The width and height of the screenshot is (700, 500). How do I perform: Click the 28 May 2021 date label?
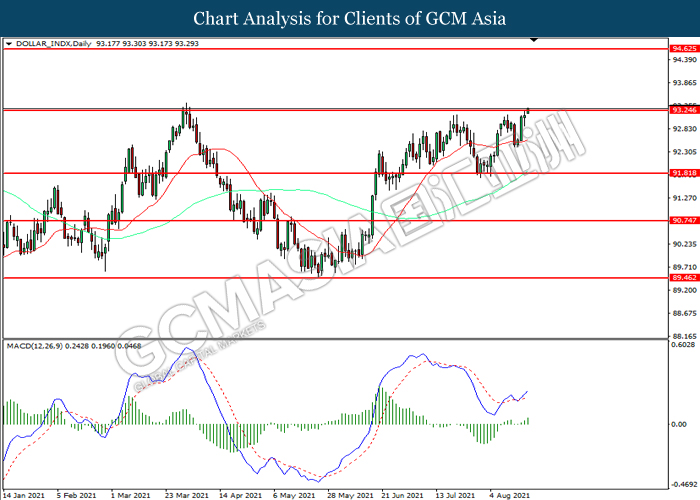[350, 496]
